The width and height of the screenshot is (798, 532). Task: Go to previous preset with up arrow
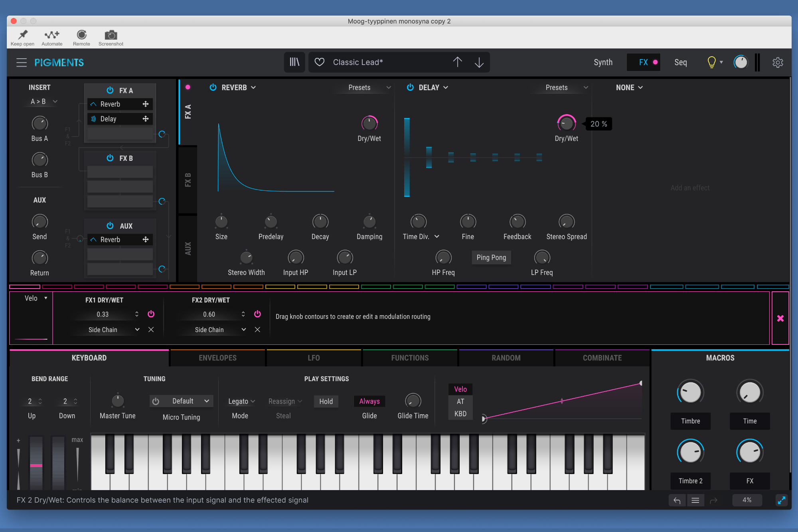pos(457,62)
